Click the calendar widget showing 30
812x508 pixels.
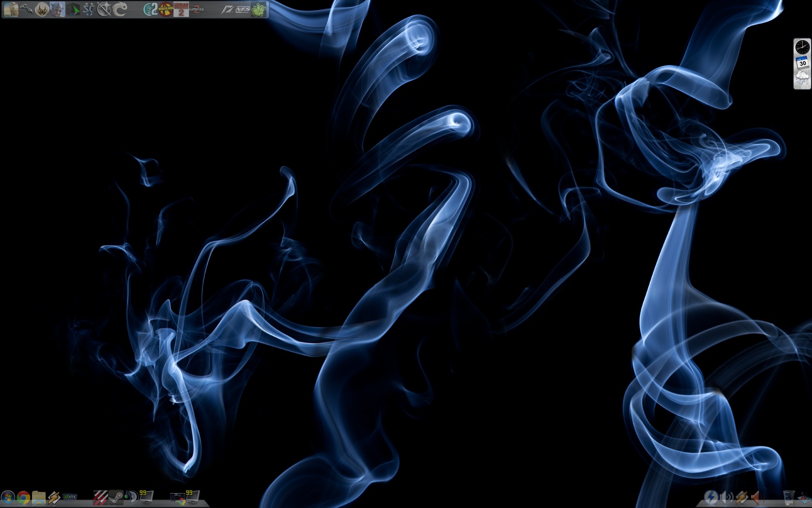coord(802,62)
